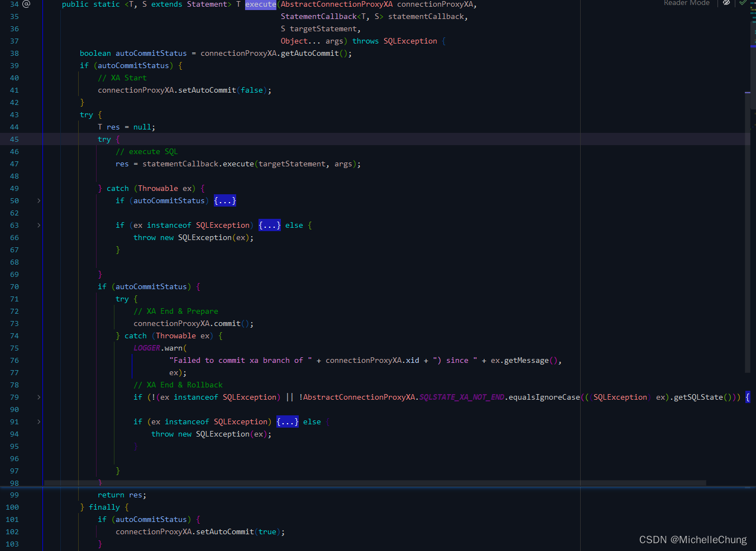Unfold the {...} block after if (autoCommitStatus) on line 50
The width and height of the screenshot is (756, 551).
click(x=225, y=200)
